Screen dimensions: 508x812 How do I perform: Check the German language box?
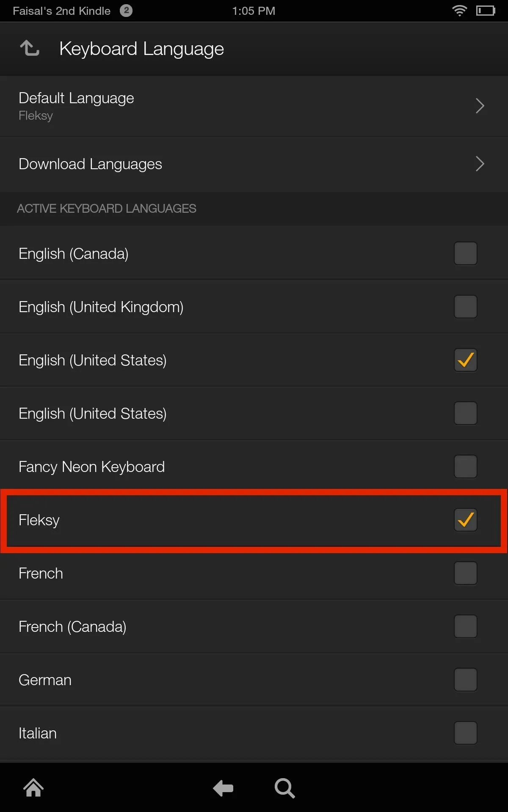[466, 680]
